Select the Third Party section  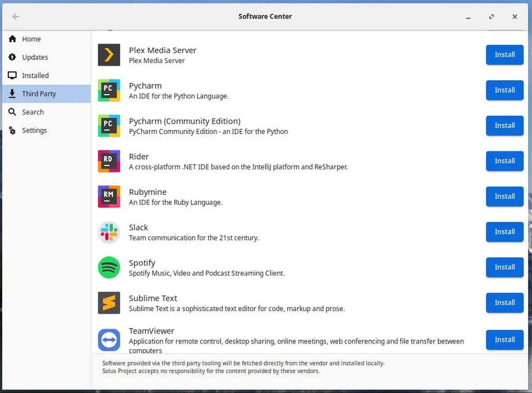(x=47, y=94)
